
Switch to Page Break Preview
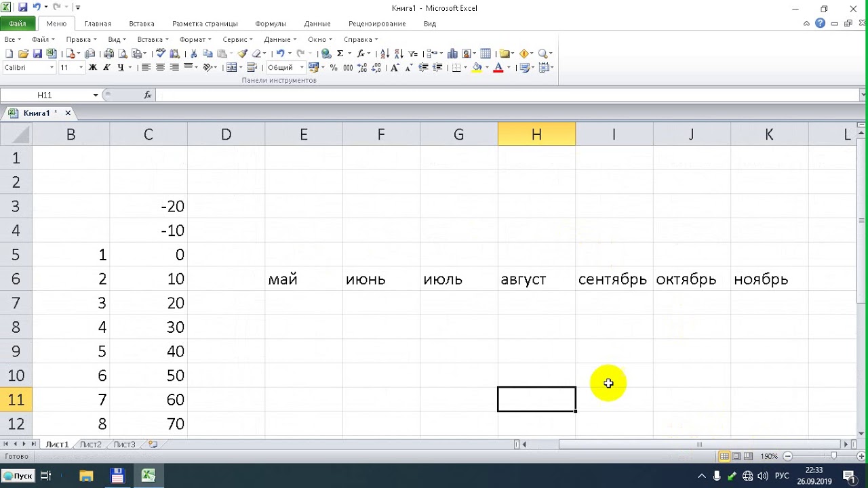(x=748, y=456)
